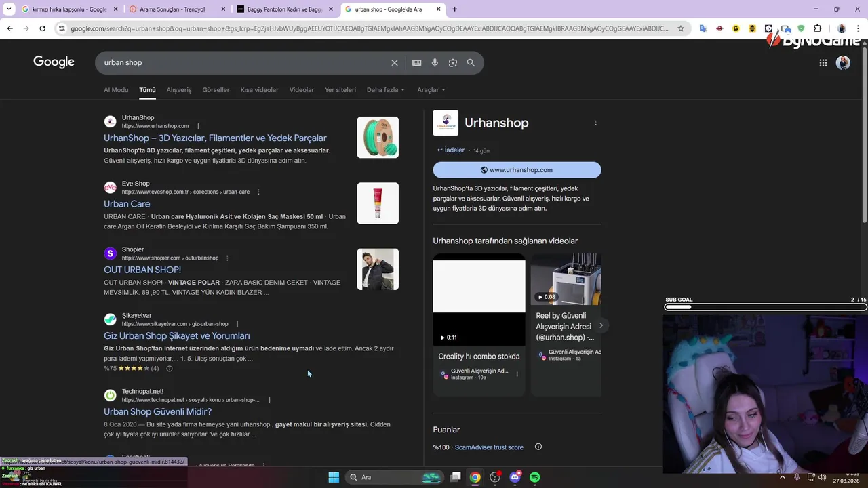Open the options menu of the Creality video card
Screen dimensions: 868x488
coord(517,374)
